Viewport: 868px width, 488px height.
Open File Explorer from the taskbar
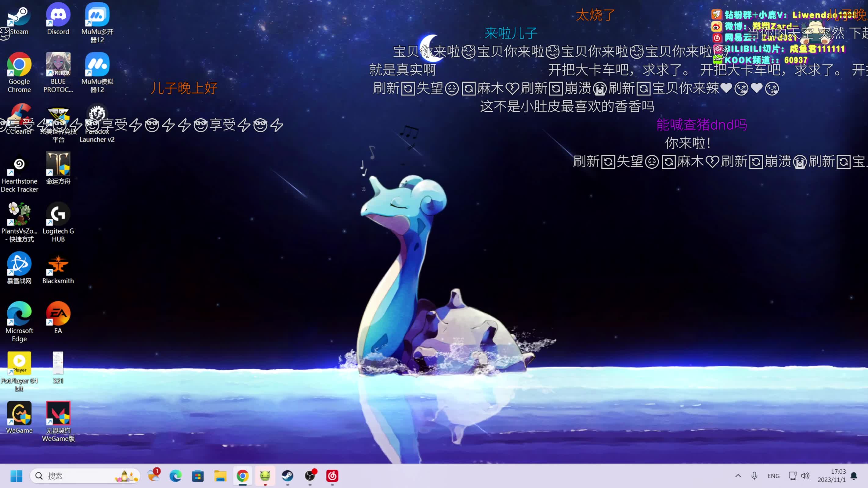[x=220, y=476]
